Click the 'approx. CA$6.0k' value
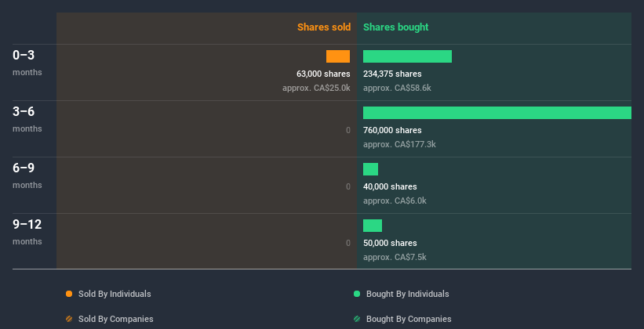Viewport: 644px width, 329px height. click(395, 201)
